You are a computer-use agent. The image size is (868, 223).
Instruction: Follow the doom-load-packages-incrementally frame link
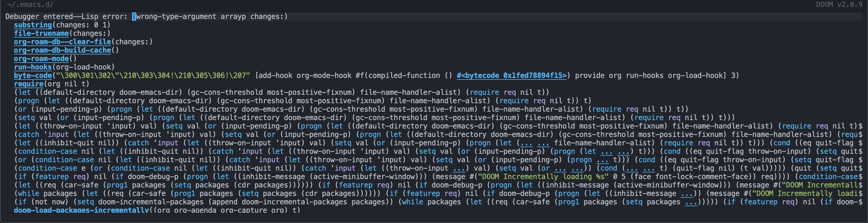[81, 210]
